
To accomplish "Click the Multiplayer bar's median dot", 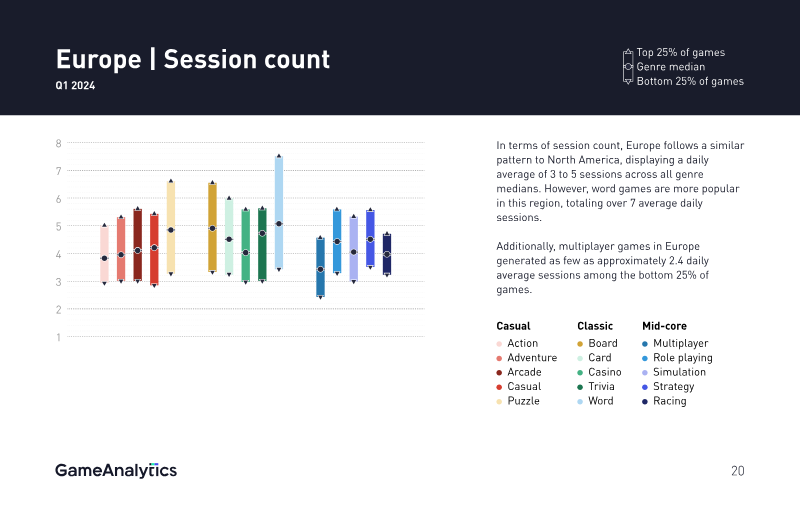I will click(320, 269).
